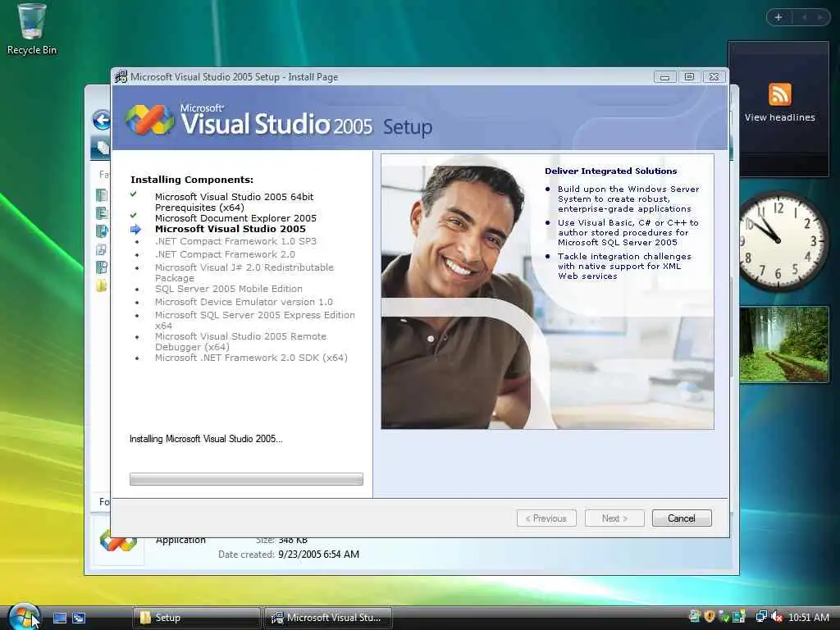Click the date created value 9/23/2005 6:54 AM
This screenshot has height=630, width=840.
coord(319,555)
